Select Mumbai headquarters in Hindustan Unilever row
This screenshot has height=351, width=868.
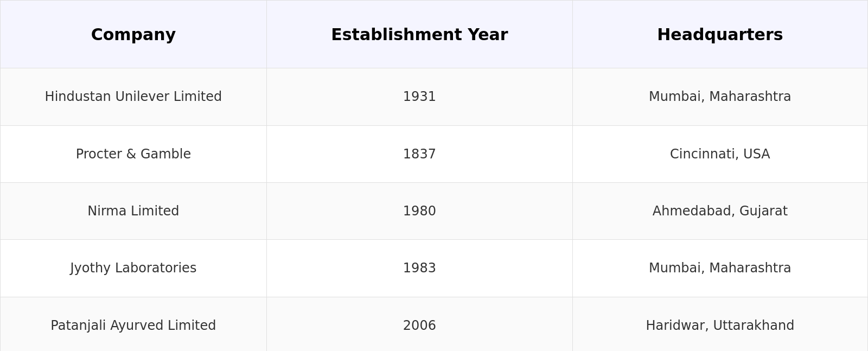[720, 97]
